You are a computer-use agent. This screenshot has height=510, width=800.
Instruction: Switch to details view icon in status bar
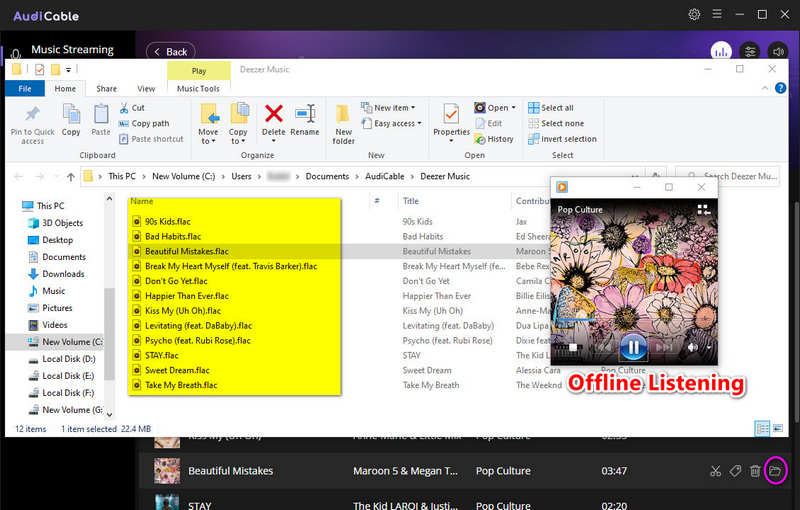(762, 428)
